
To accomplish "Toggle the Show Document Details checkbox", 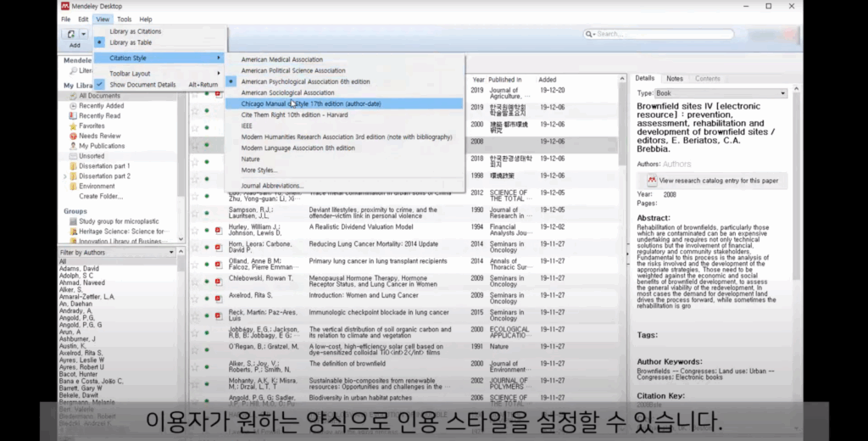I will pos(99,84).
